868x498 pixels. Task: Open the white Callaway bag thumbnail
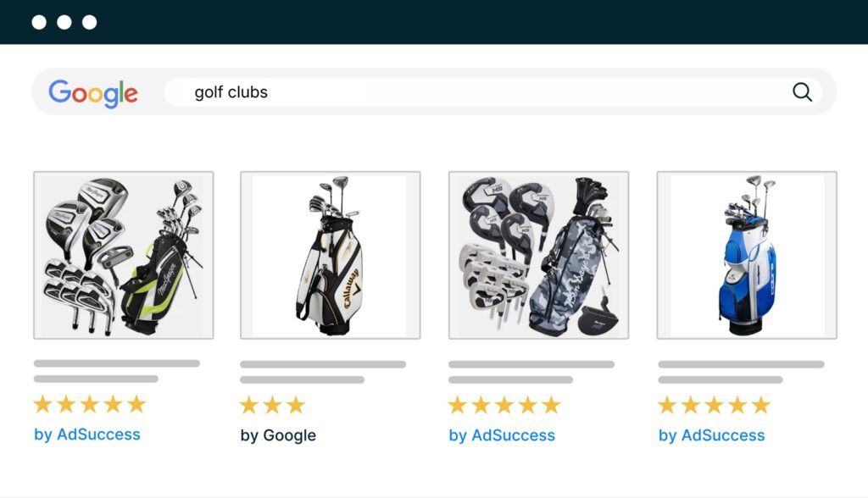[330, 254]
